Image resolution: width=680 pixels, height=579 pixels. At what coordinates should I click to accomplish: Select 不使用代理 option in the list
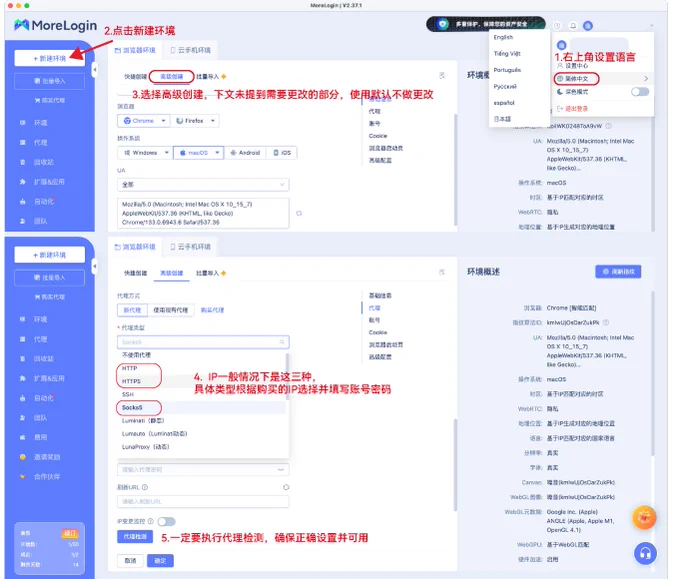[x=137, y=355]
